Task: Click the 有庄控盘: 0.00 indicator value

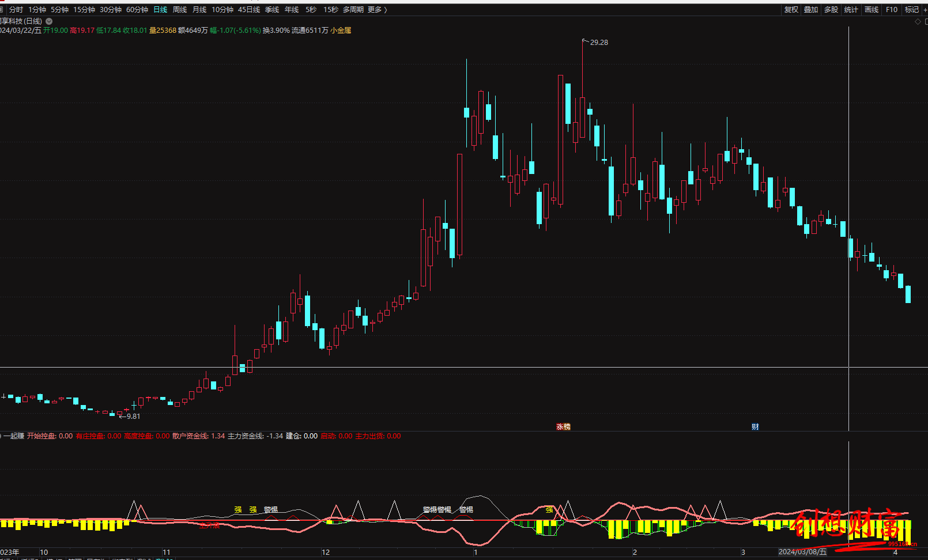Action: click(99, 436)
